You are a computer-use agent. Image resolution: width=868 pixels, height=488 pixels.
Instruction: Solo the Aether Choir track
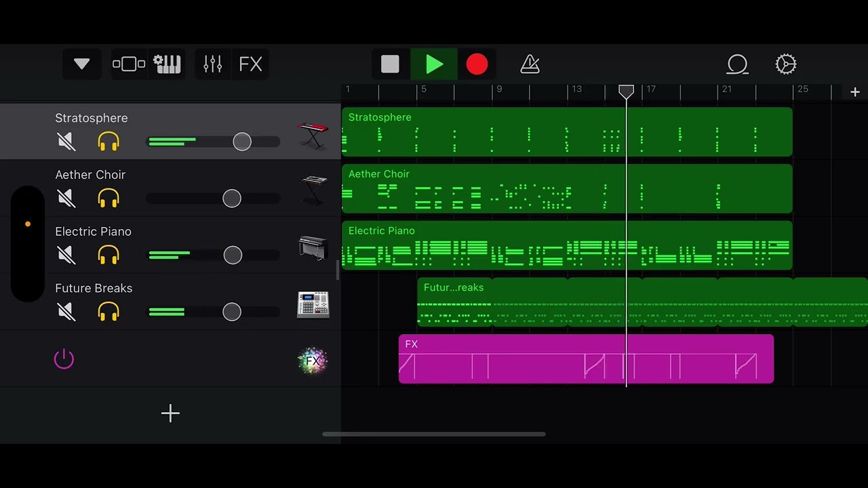pos(108,199)
